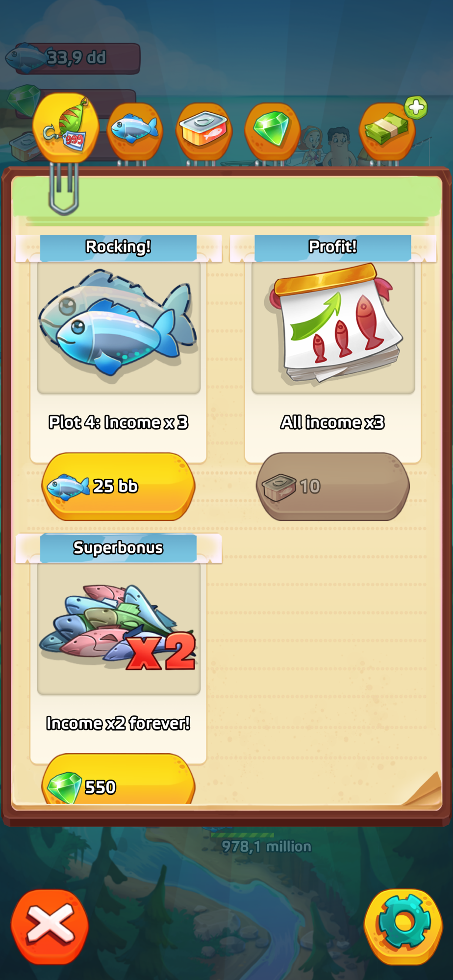Tap the Profit! header label
The height and width of the screenshot is (980, 453).
tap(333, 247)
